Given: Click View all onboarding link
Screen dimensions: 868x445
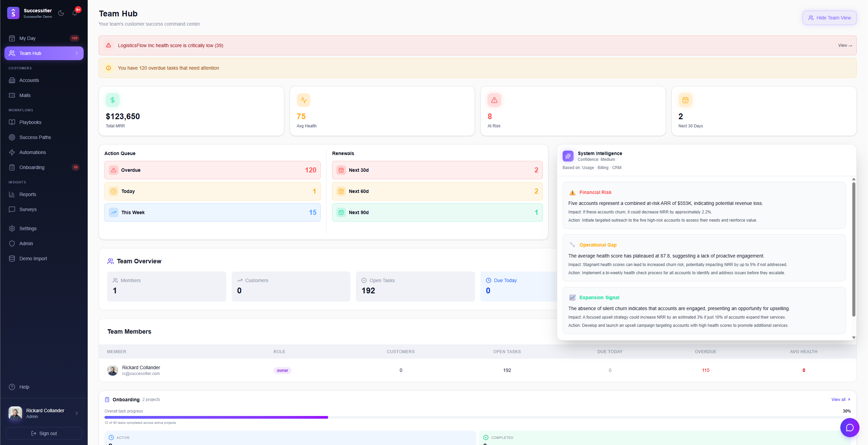Looking at the screenshot, I should pyautogui.click(x=840, y=400).
